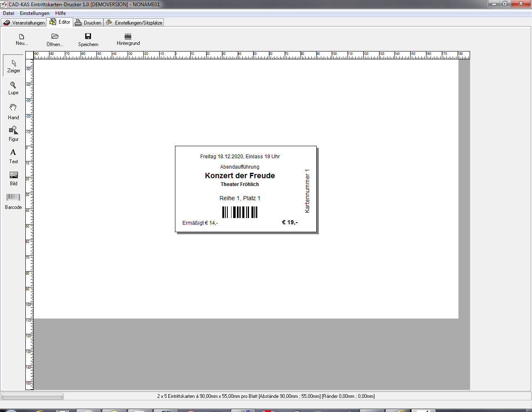This screenshot has height=412, width=532.
Task: Select the Zeiger pointer tool
Action: [x=13, y=66]
